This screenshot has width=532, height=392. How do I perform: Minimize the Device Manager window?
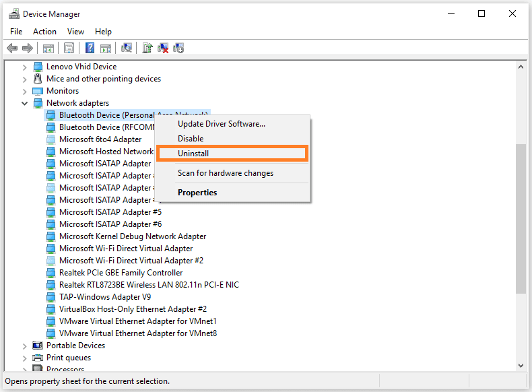tap(451, 13)
